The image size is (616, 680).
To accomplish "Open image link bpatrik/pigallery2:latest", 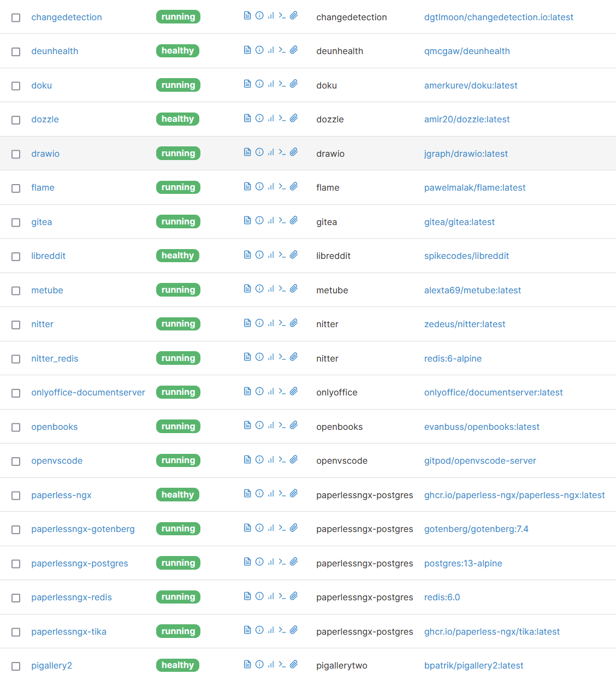I will pos(473,665).
